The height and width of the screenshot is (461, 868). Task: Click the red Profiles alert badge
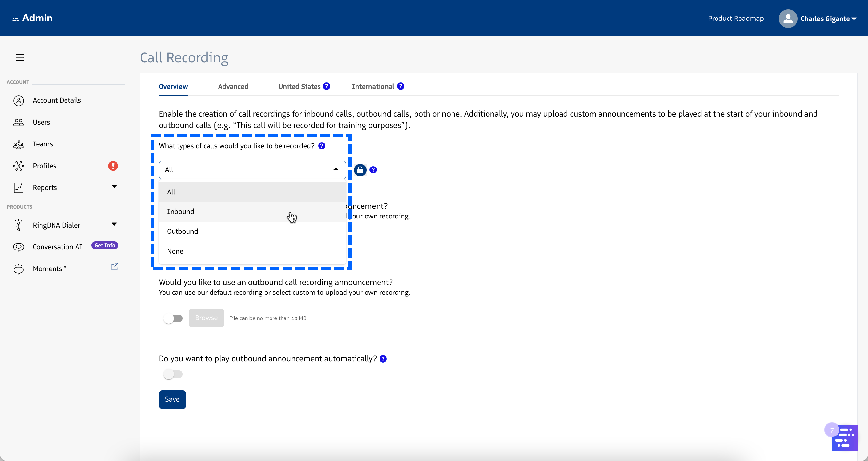tap(113, 166)
